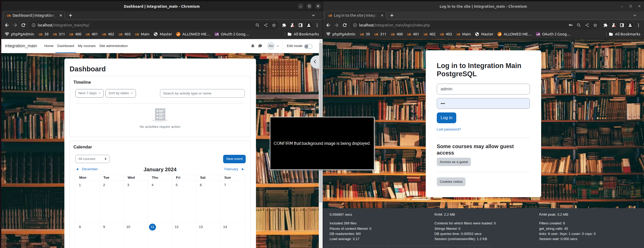Click the Dashboard window vertical scrollbar
The image size is (644, 248).
pyautogui.click(x=321, y=123)
